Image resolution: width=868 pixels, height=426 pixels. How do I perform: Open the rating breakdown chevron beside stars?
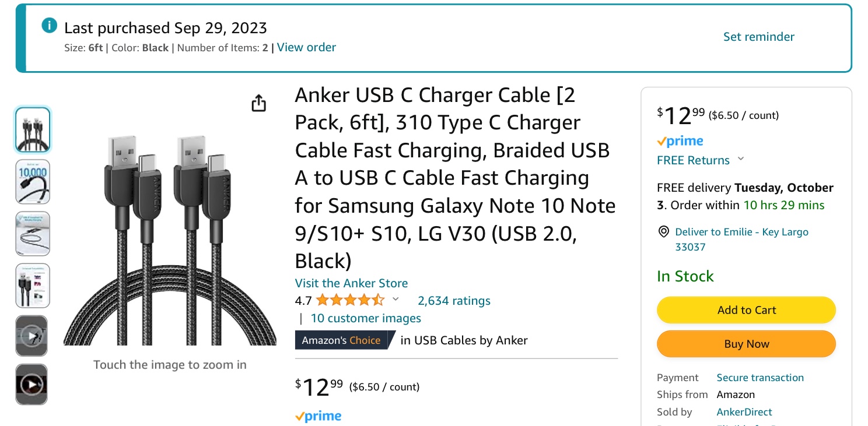pyautogui.click(x=395, y=300)
